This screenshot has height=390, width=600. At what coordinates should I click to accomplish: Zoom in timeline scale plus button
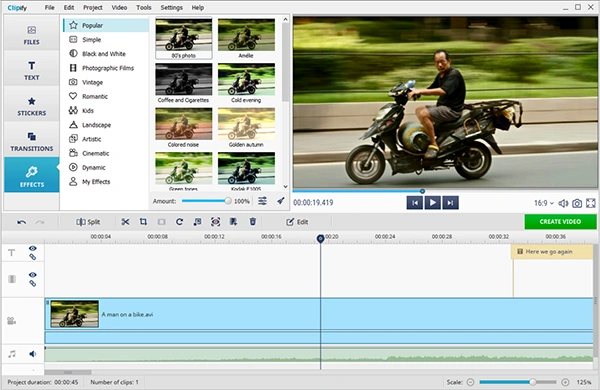coord(565,382)
